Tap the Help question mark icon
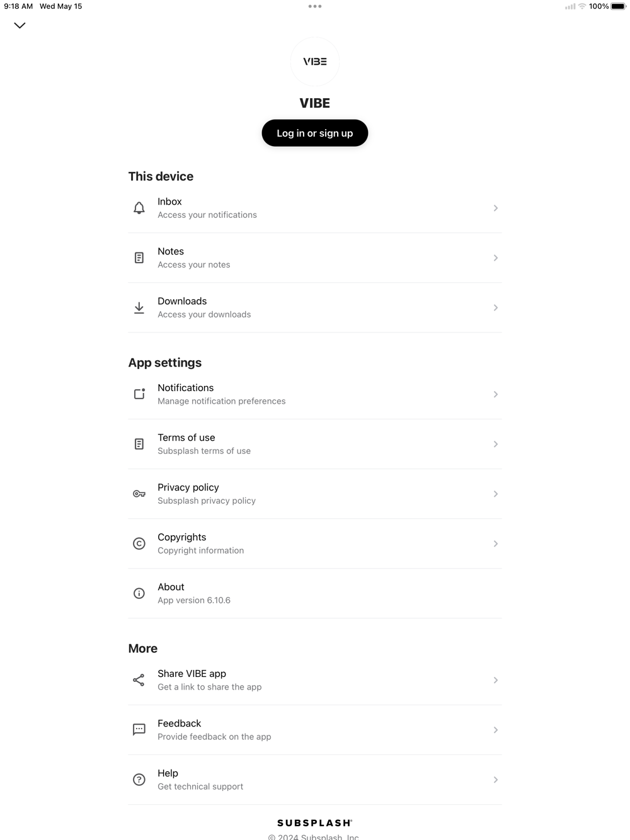Image resolution: width=630 pixels, height=840 pixels. point(139,780)
